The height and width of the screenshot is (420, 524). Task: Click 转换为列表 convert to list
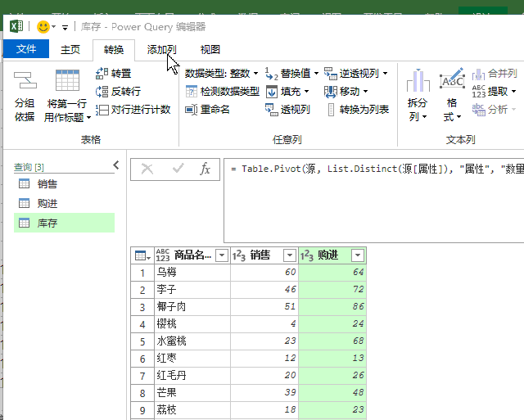(x=358, y=109)
